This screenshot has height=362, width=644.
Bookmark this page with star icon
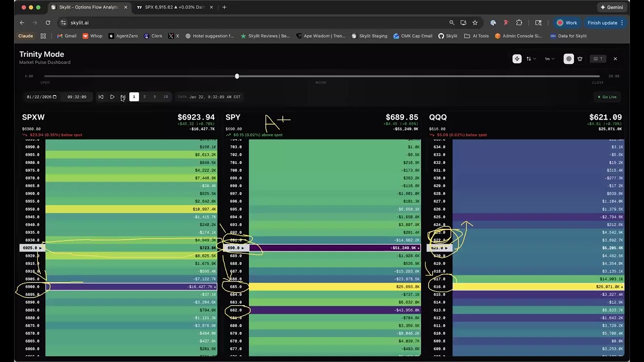click(x=475, y=23)
